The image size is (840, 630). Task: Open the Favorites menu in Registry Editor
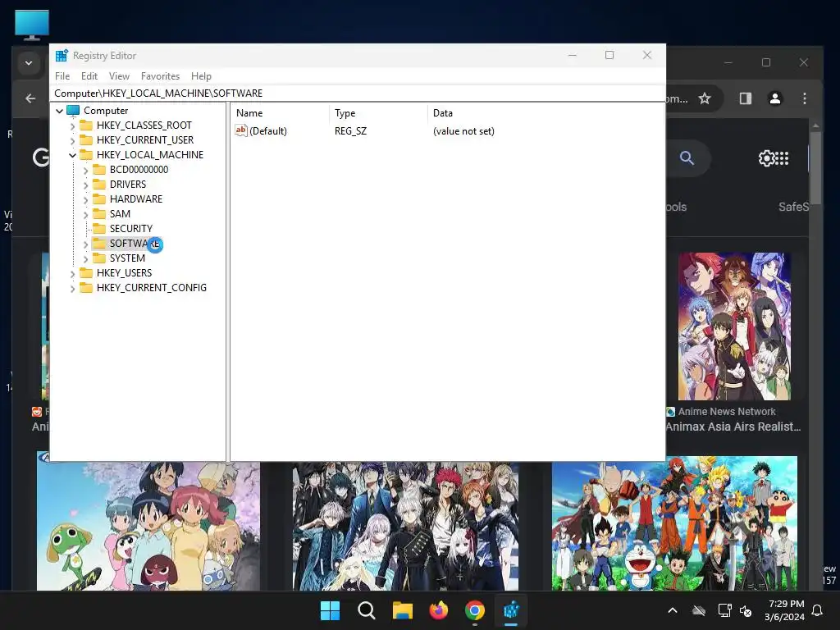click(160, 76)
